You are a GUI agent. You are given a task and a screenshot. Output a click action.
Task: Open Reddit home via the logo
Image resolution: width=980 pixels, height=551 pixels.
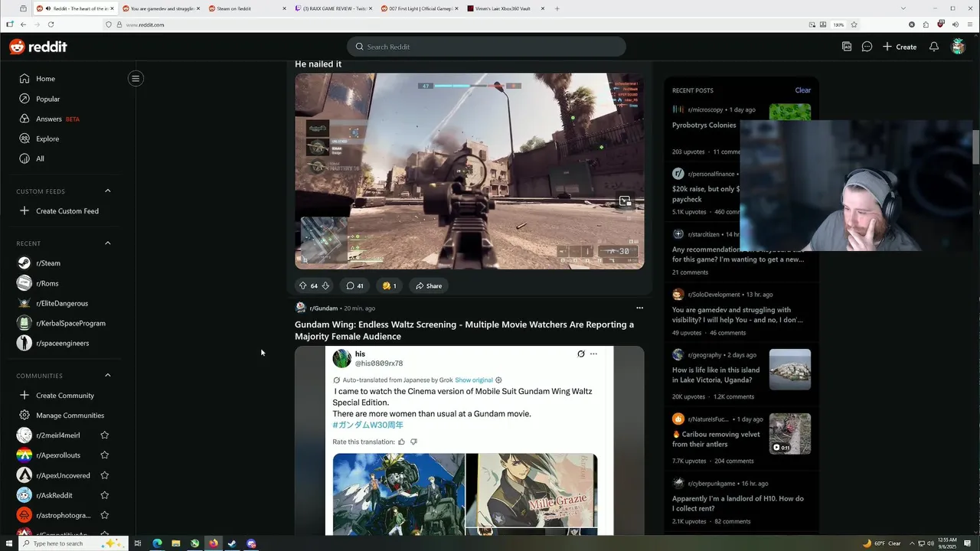click(38, 47)
